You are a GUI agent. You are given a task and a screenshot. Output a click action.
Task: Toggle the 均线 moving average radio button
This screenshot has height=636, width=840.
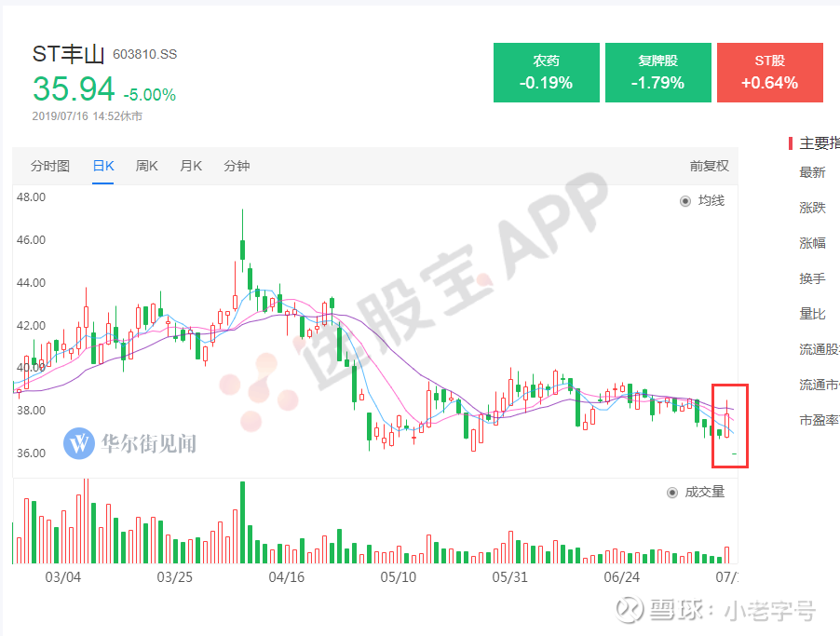(686, 200)
